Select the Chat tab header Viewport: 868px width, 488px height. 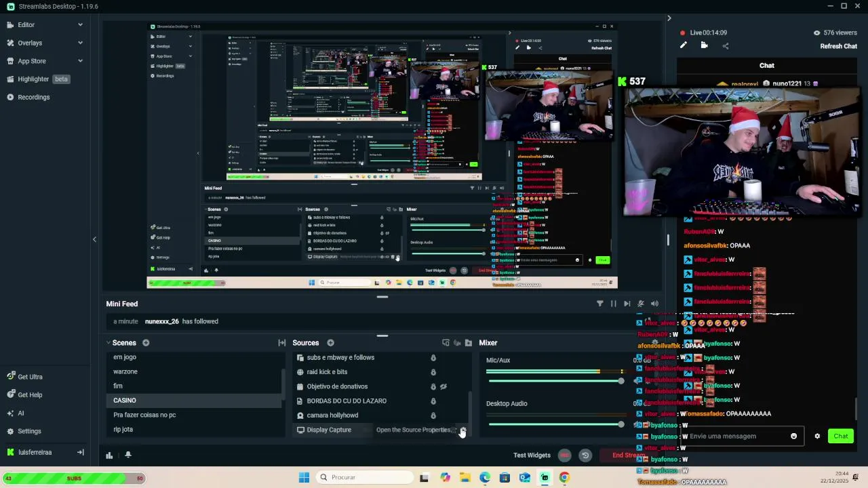766,66
